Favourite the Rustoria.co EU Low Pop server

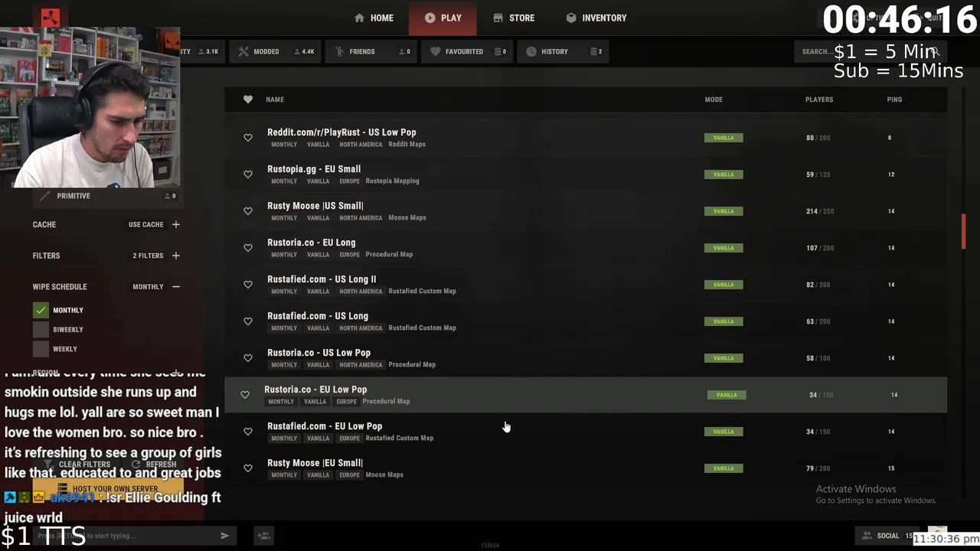[244, 395]
